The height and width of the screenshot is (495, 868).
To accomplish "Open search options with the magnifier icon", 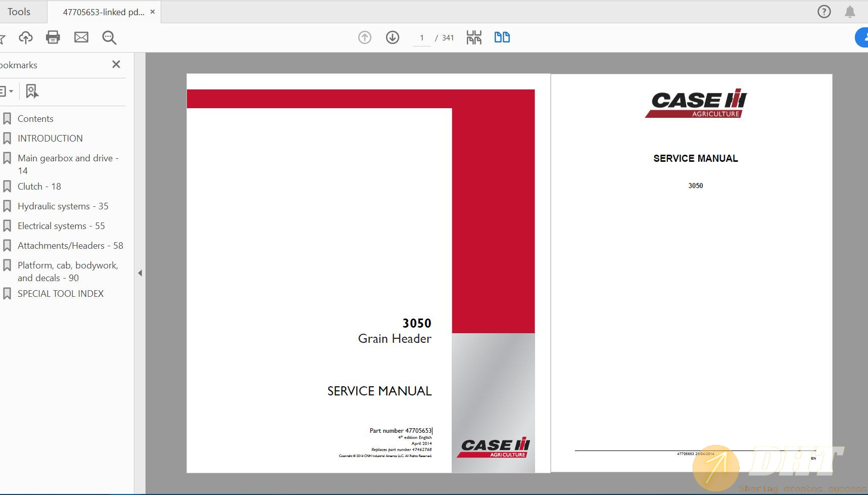I will point(109,37).
